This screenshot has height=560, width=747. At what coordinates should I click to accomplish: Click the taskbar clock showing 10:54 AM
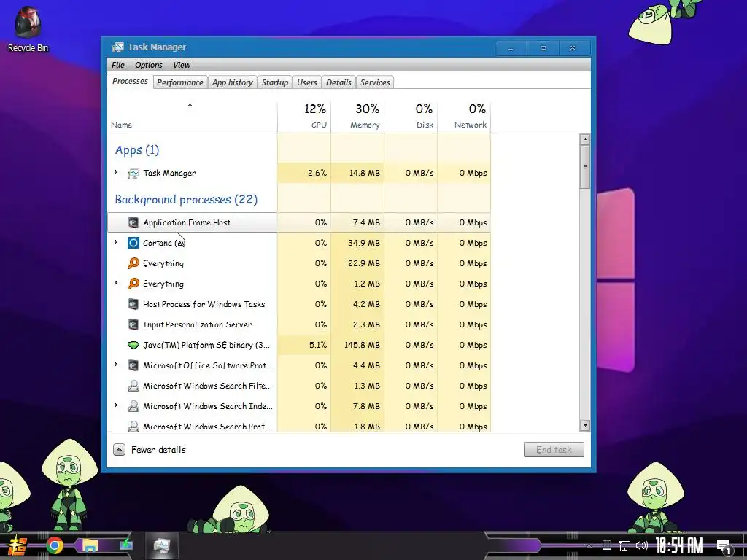(x=679, y=545)
